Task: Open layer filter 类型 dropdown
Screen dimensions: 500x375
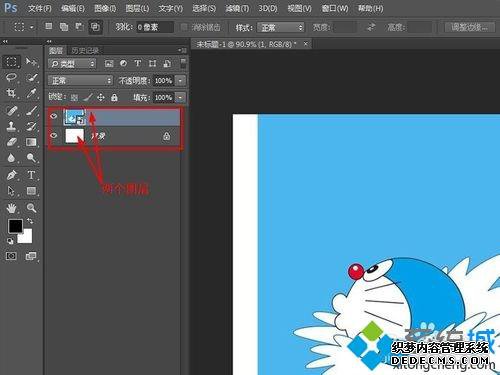Action: (x=72, y=63)
